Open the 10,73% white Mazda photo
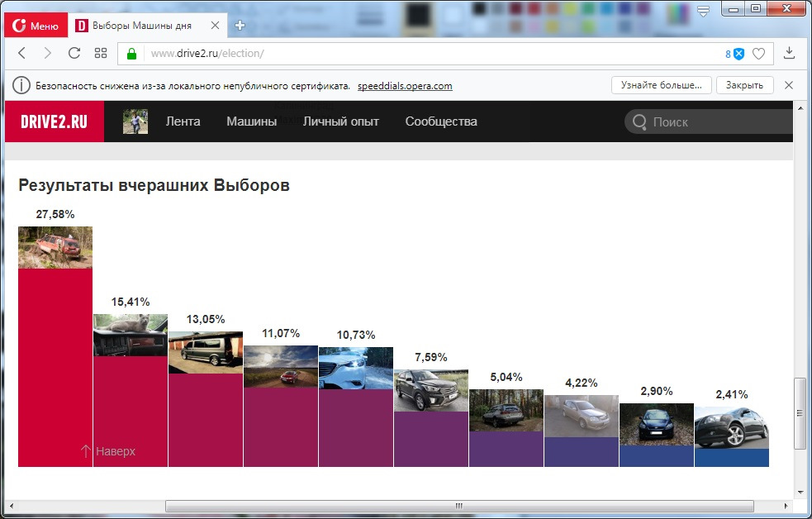812x519 pixels. point(356,368)
